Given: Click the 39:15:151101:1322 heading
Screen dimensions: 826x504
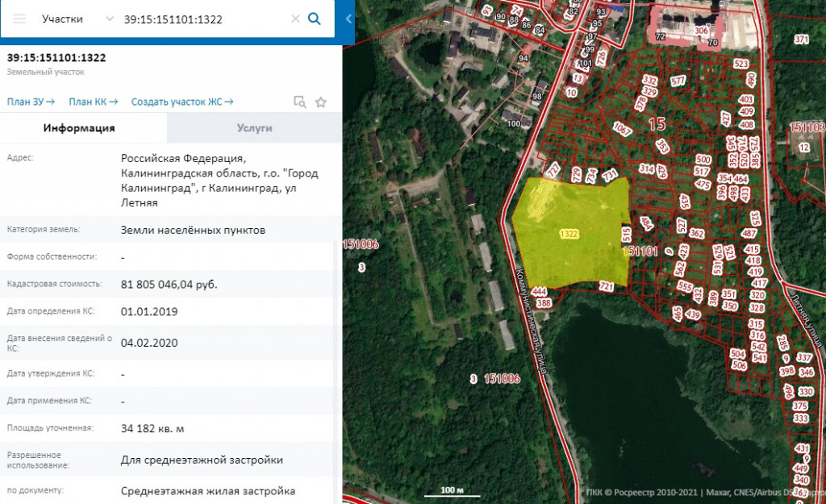Looking at the screenshot, I should click(56, 58).
